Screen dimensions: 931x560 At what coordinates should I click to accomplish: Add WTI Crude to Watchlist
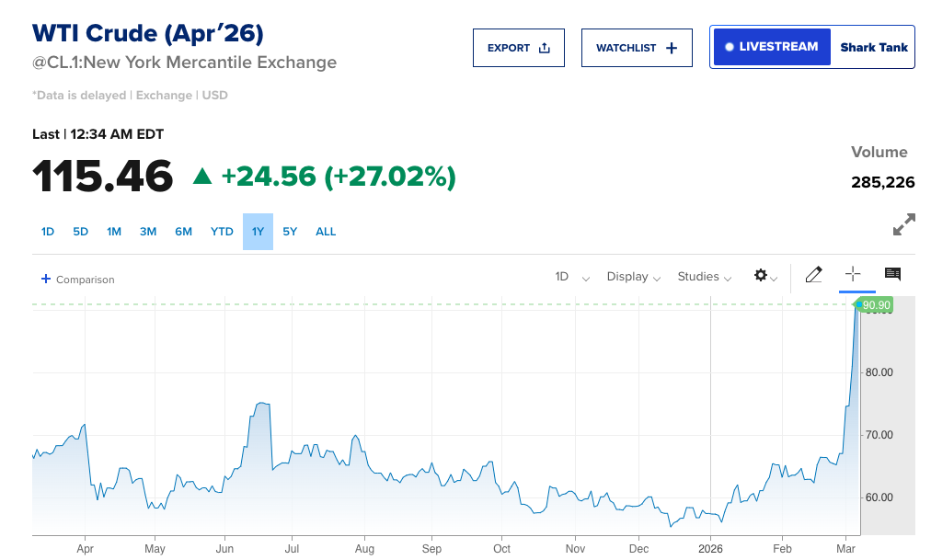(x=636, y=48)
